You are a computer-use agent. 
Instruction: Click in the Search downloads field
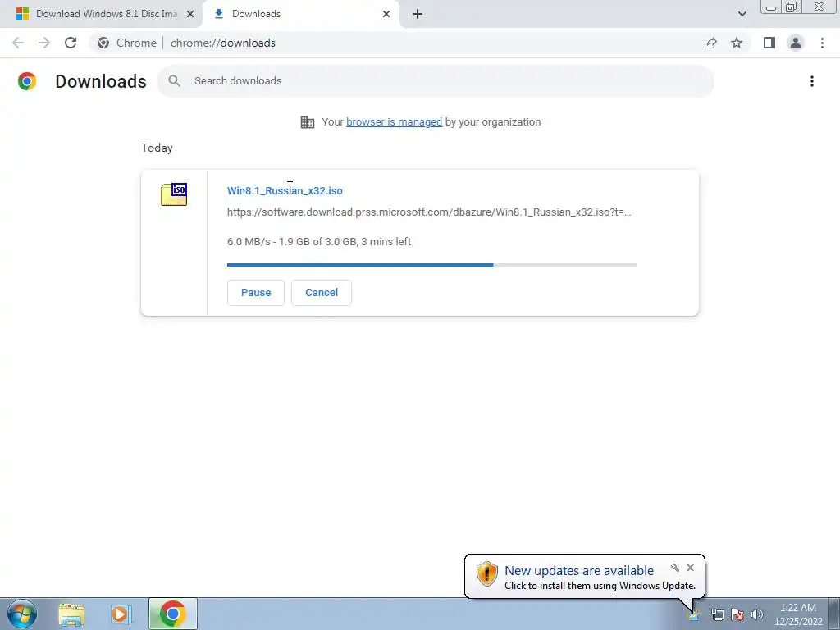[x=436, y=81]
